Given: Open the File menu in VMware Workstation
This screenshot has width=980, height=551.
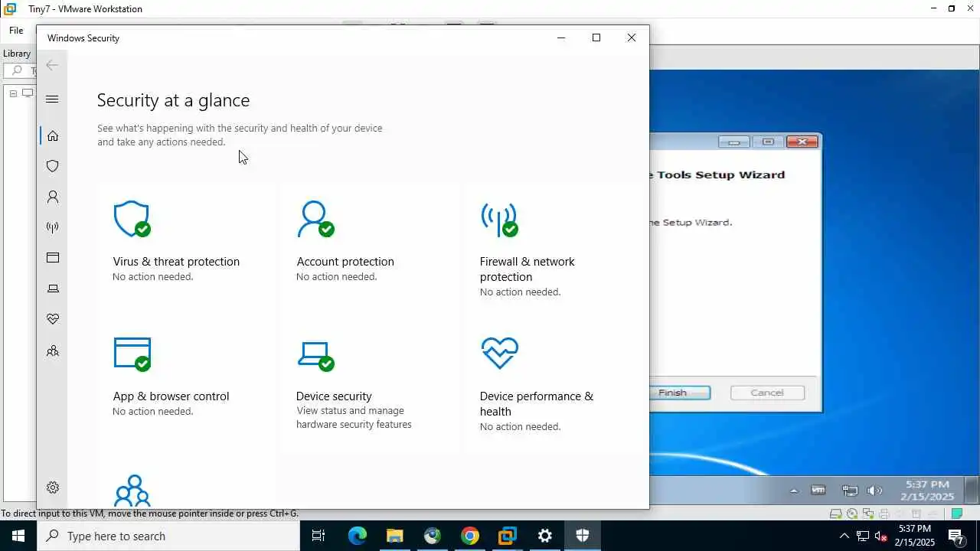Looking at the screenshot, I should tap(16, 31).
